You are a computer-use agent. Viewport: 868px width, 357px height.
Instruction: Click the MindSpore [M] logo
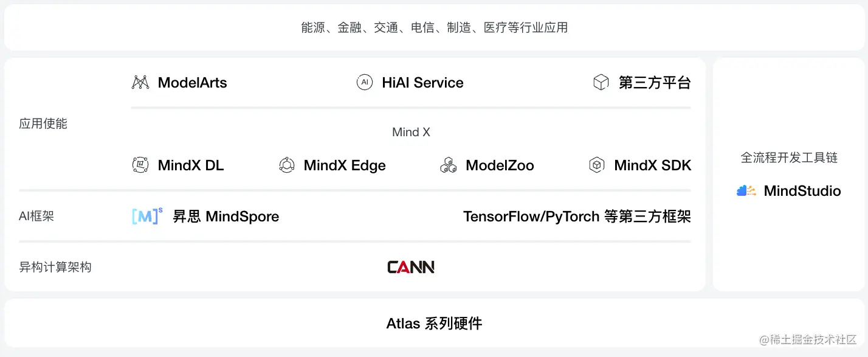point(147,216)
